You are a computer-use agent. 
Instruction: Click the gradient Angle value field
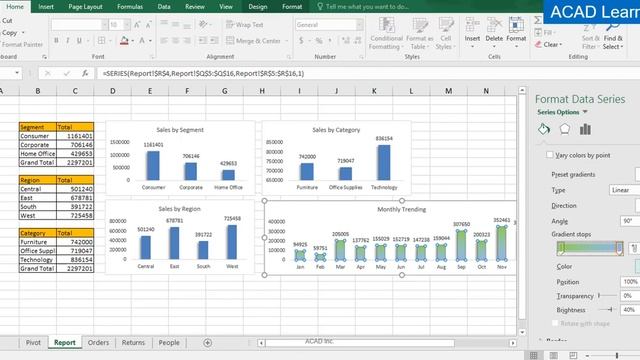point(630,221)
